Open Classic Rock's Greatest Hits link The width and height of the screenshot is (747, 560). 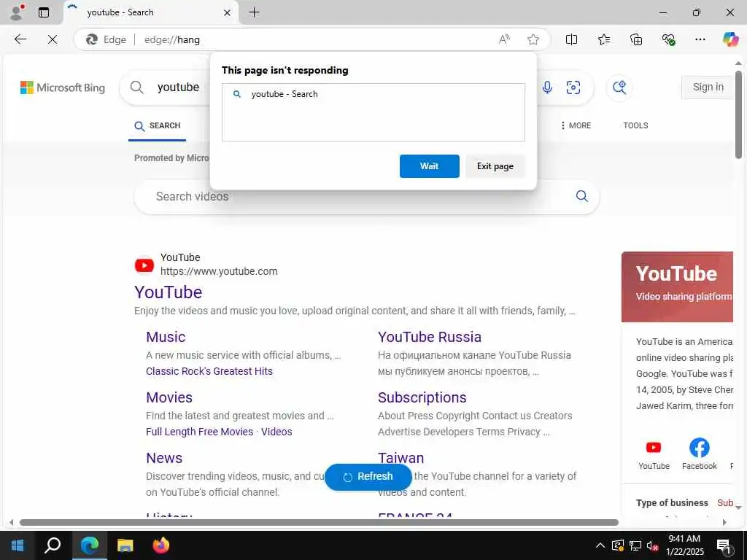coord(209,371)
